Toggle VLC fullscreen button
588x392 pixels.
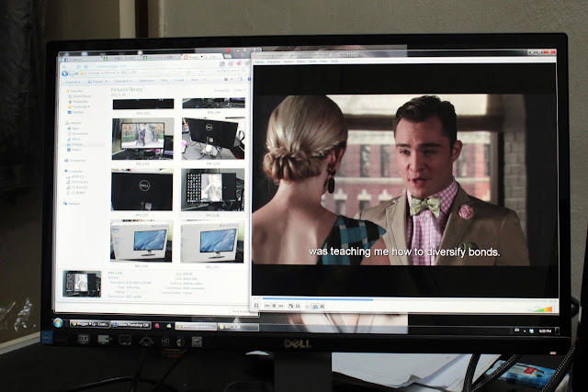[x=291, y=306]
